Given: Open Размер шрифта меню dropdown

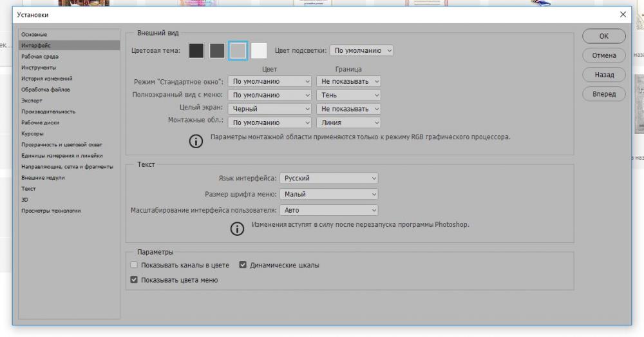Looking at the screenshot, I should [x=328, y=194].
